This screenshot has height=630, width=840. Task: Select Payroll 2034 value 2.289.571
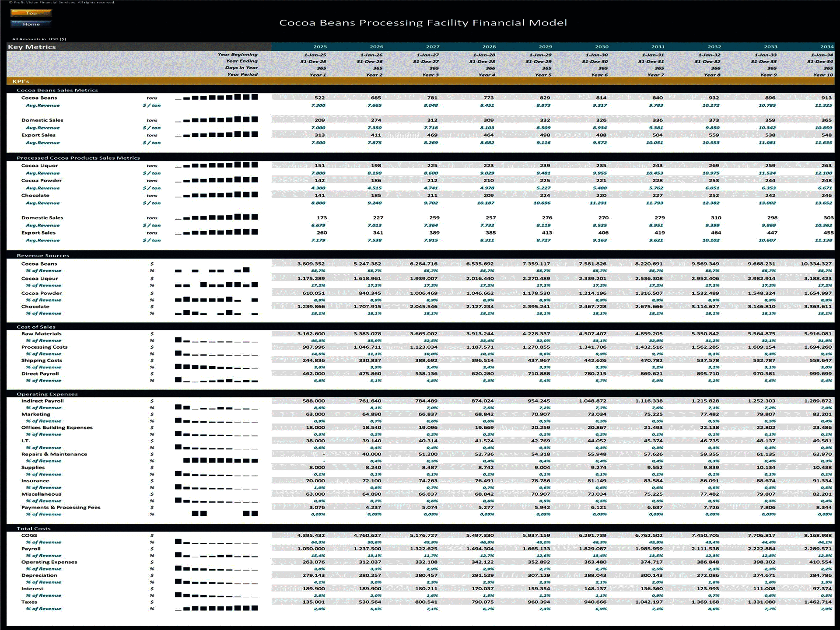pyautogui.click(x=818, y=549)
